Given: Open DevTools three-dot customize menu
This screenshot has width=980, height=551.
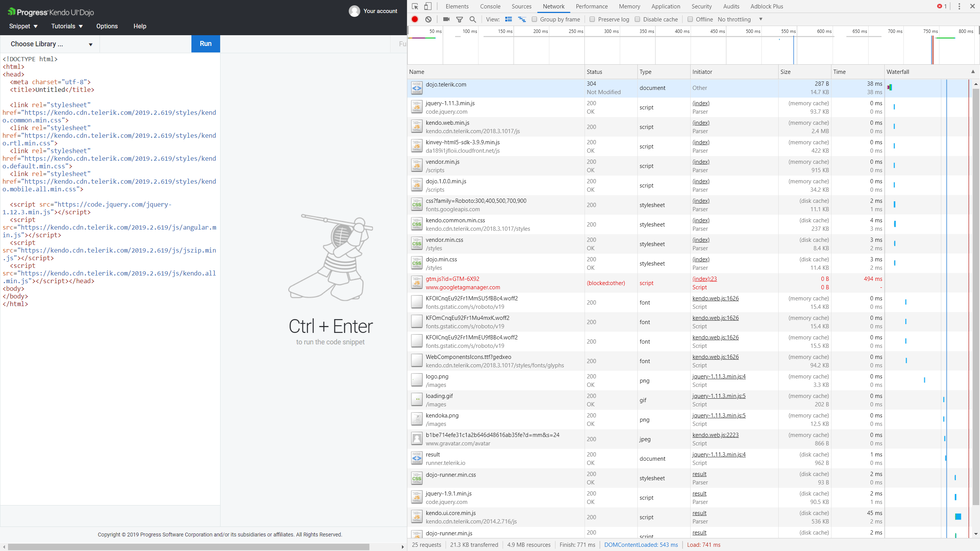Looking at the screenshot, I should pos(959,6).
